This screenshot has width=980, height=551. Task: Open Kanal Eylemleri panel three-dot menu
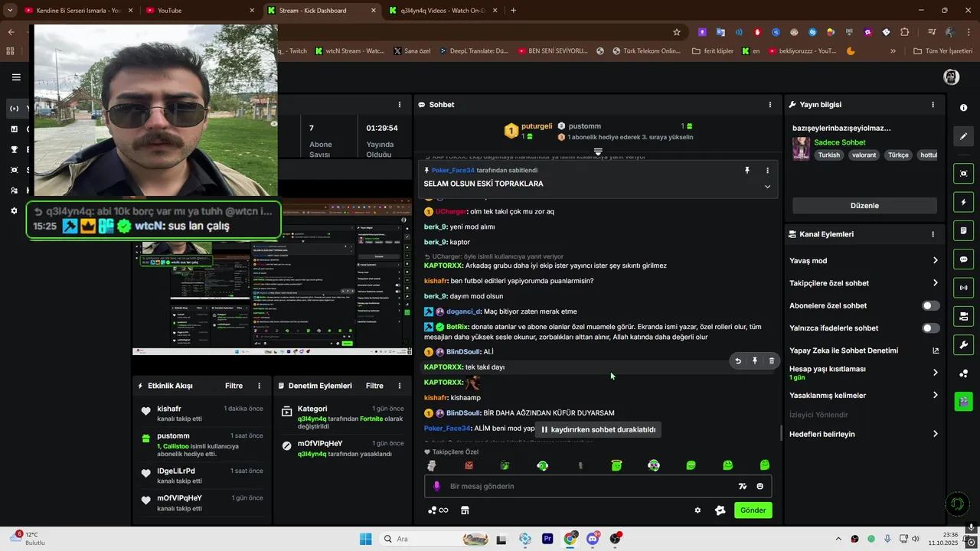tap(933, 234)
